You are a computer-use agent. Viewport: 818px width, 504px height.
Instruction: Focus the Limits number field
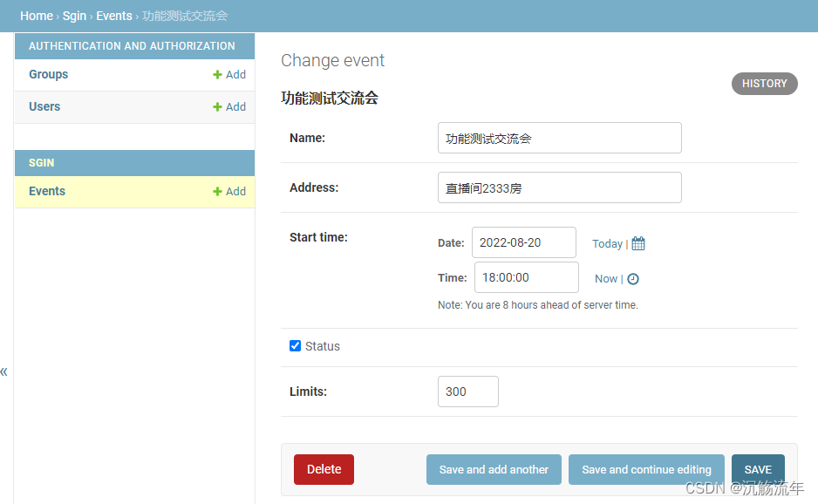[x=468, y=392]
